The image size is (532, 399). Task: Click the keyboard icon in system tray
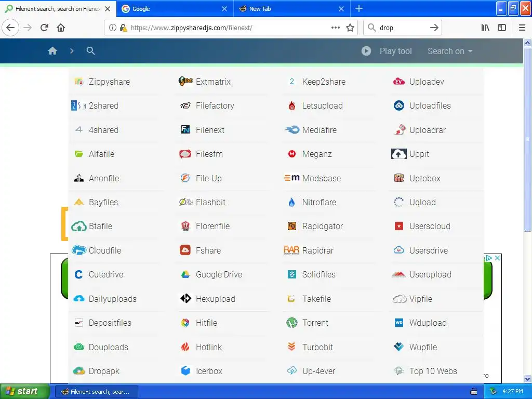point(474,392)
